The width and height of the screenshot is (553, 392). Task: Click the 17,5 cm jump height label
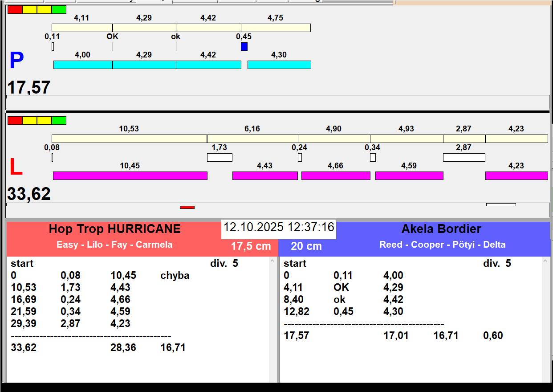[251, 246]
